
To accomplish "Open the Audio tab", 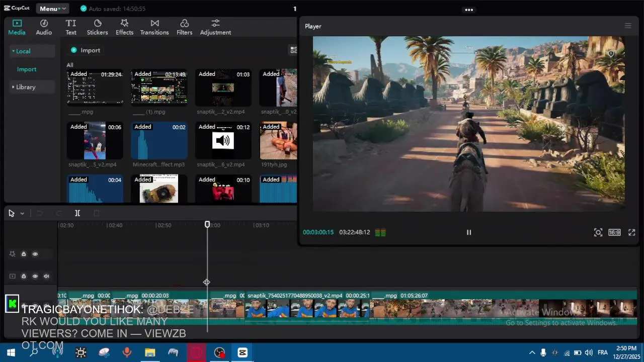I will 44,27.
